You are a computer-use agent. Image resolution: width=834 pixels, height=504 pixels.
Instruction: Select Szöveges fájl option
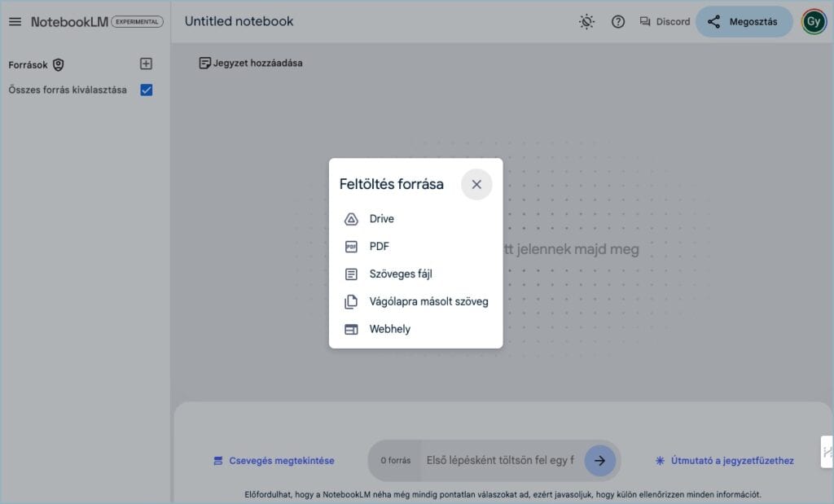click(x=415, y=274)
